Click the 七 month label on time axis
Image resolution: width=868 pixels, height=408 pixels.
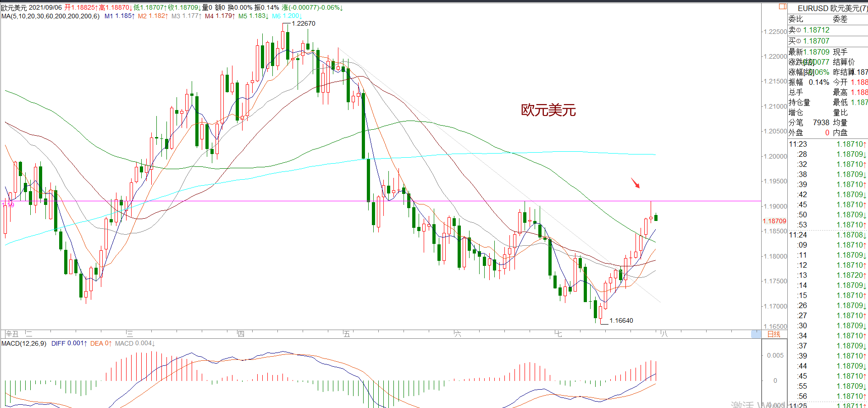pos(558,334)
